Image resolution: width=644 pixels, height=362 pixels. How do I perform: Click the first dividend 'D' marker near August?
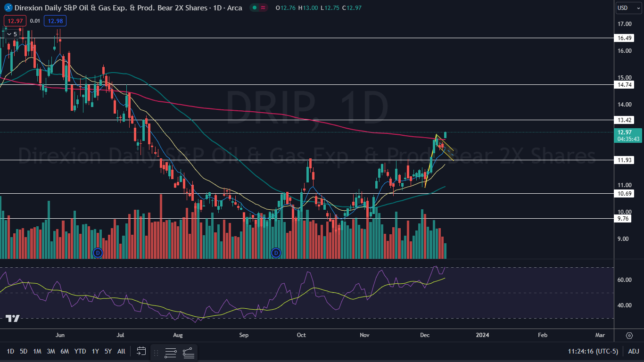[98, 253]
